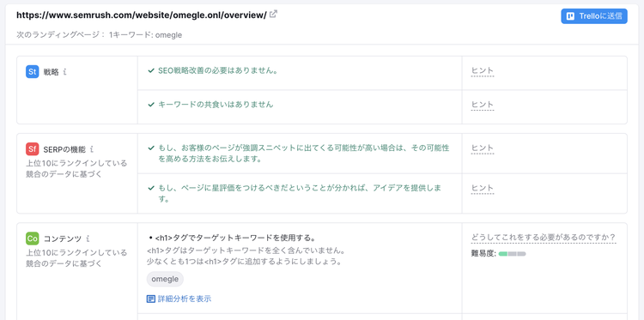644x320 pixels.
Task: Click the Trello logo icon in the button
Action: pos(570,16)
